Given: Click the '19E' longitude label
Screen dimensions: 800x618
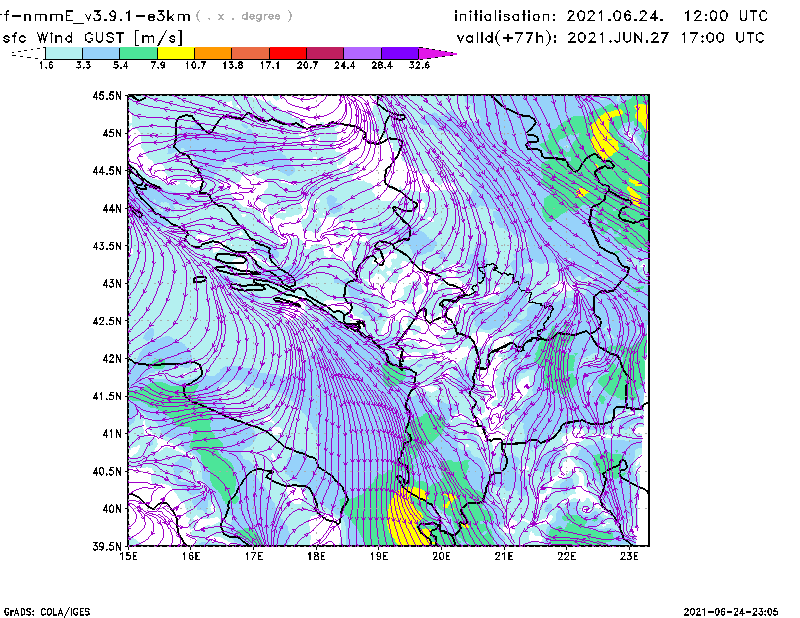Looking at the screenshot, I should (379, 556).
